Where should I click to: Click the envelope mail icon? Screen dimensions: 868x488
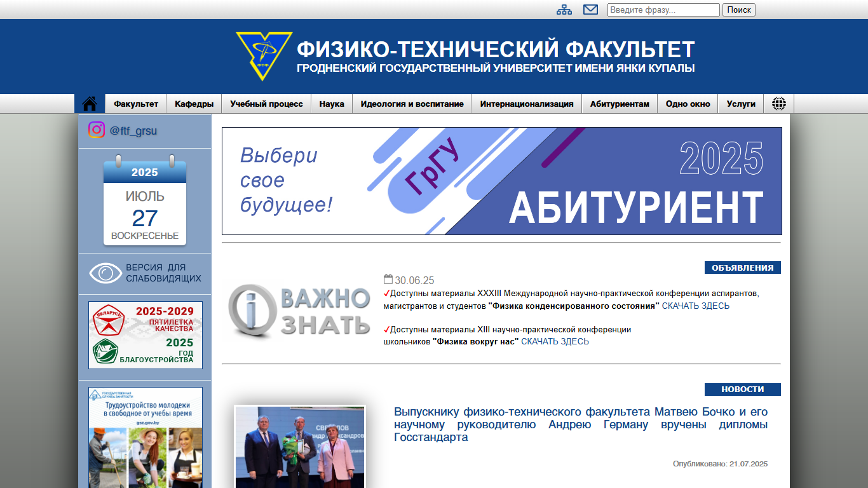tap(591, 10)
